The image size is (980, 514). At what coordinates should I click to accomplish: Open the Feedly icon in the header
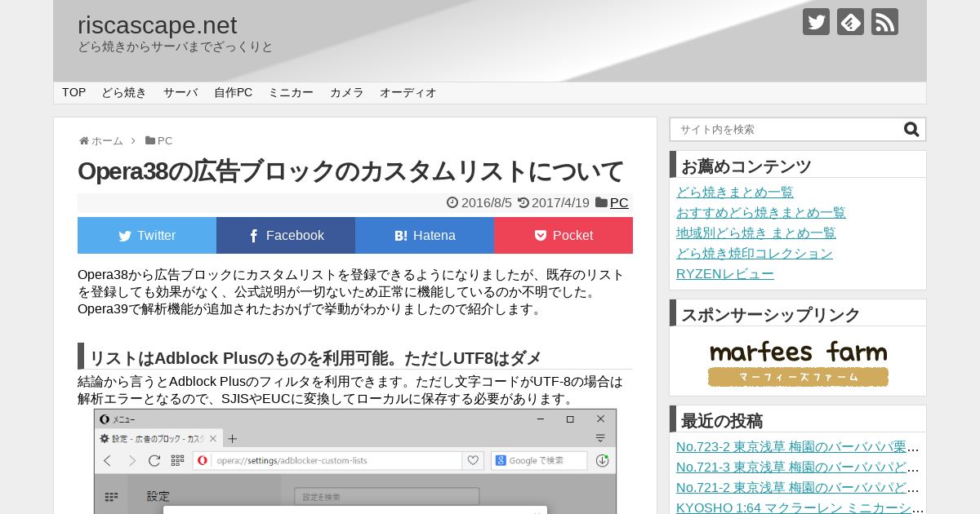tap(850, 21)
